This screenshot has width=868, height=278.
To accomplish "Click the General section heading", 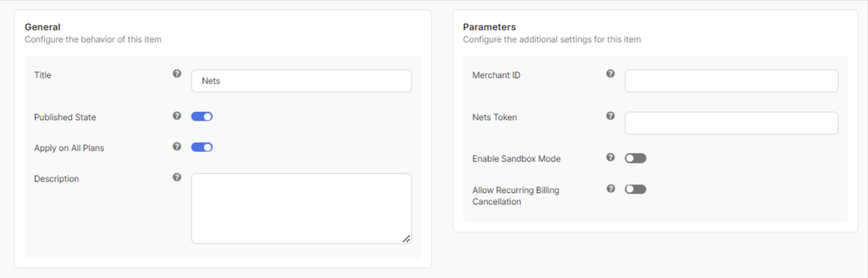I will point(43,27).
